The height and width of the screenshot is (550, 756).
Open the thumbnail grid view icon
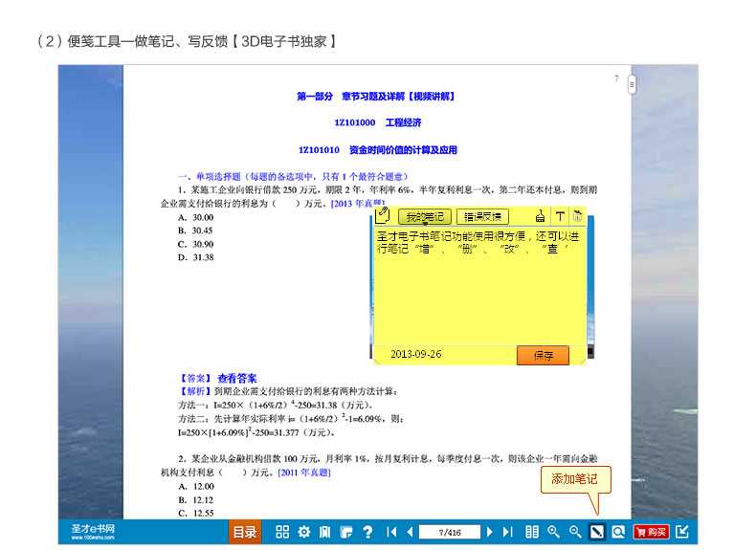click(282, 532)
